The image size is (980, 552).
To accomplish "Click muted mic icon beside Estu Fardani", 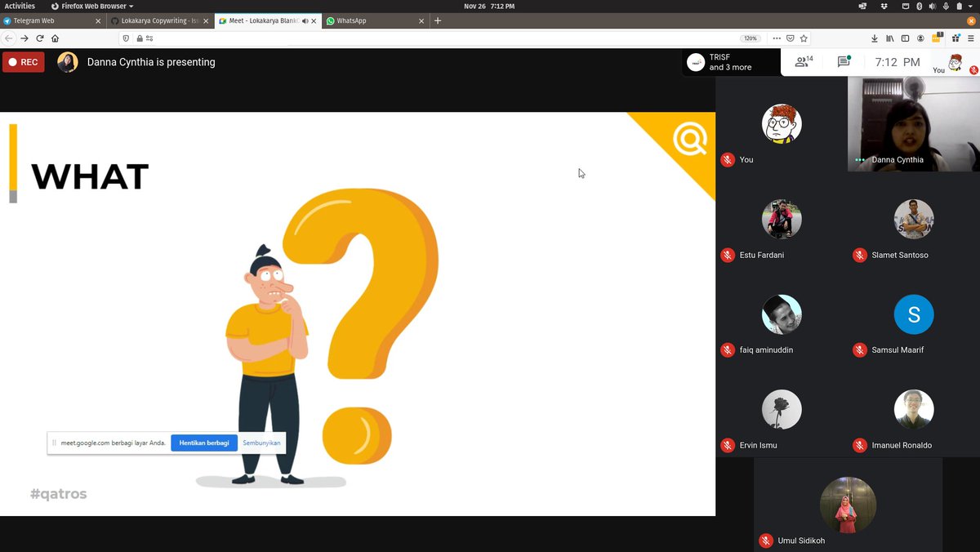I will tap(728, 256).
